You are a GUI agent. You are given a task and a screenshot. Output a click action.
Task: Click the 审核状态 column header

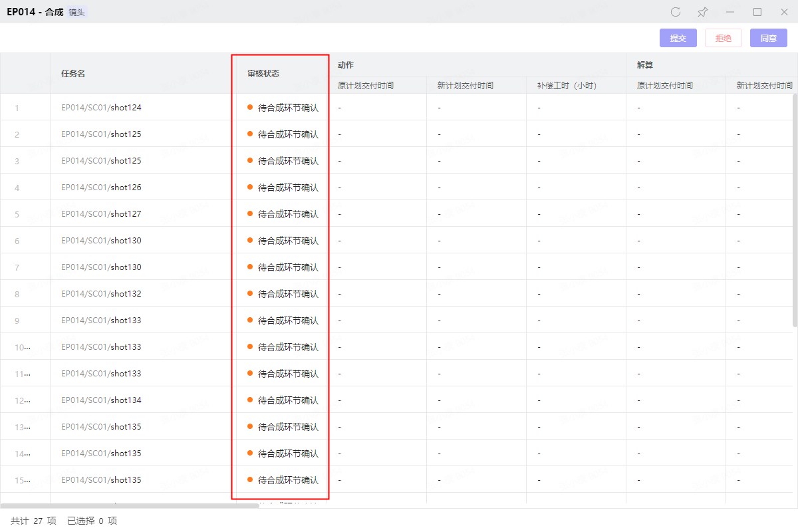point(263,74)
